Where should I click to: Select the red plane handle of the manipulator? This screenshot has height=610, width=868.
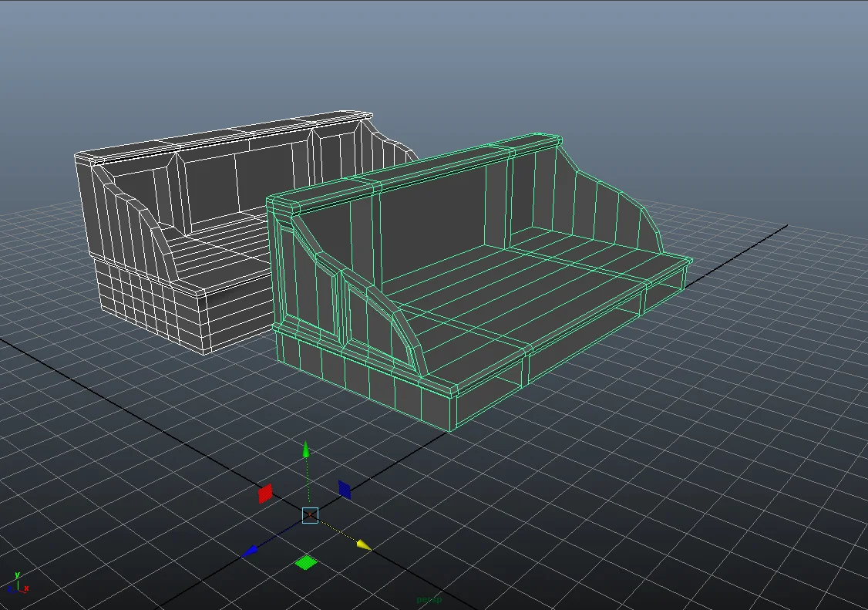point(266,493)
